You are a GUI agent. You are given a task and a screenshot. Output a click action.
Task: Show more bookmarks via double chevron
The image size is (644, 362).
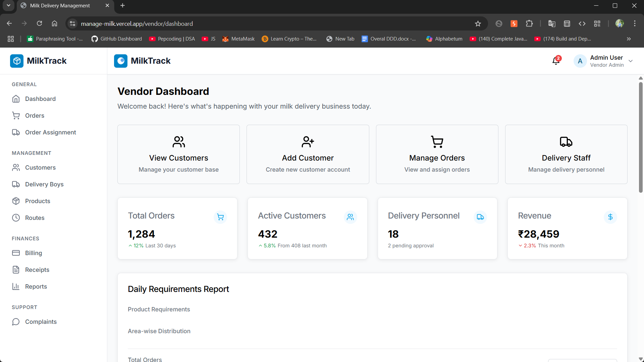pos(629,39)
